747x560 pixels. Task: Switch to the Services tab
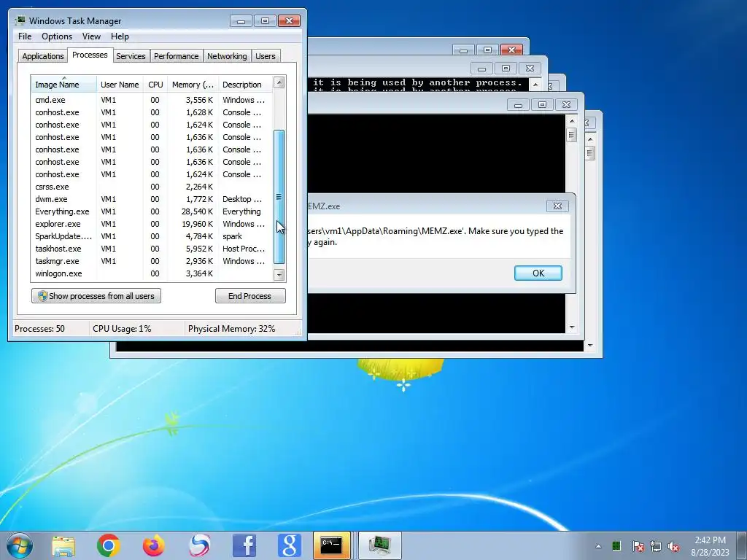point(131,56)
